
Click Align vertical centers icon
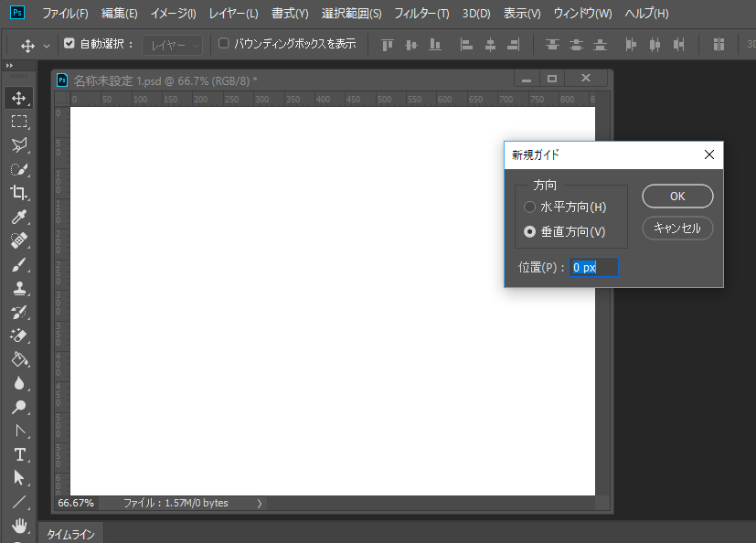410,45
